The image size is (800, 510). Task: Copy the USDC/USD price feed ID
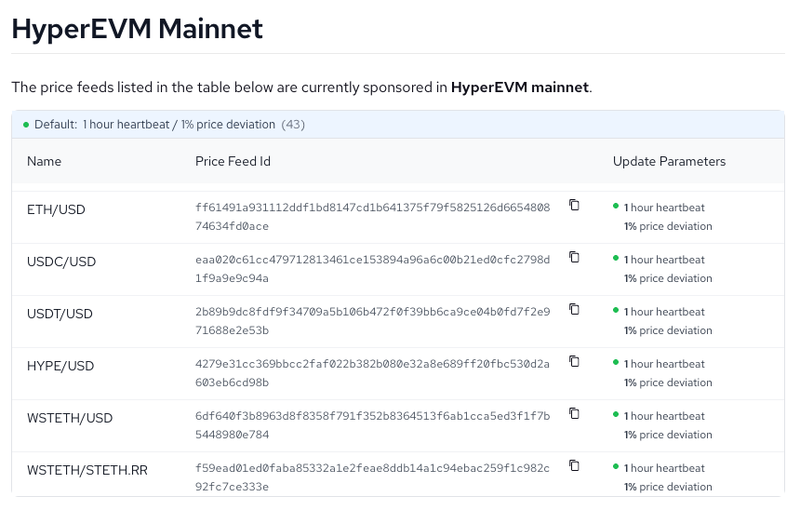[x=574, y=257]
